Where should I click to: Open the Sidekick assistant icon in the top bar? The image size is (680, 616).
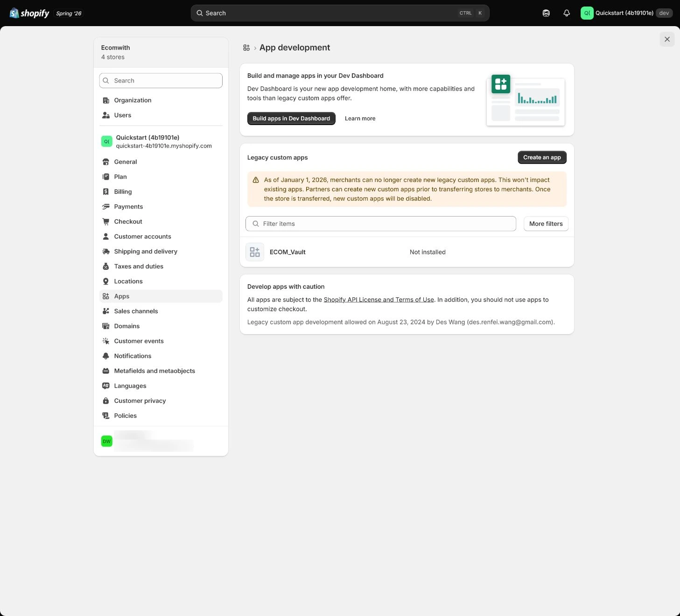pos(546,13)
